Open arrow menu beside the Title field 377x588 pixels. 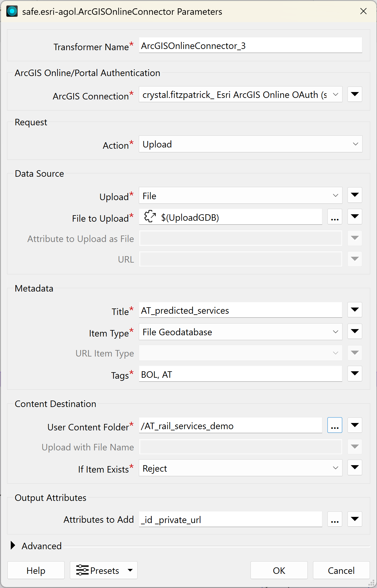355,310
